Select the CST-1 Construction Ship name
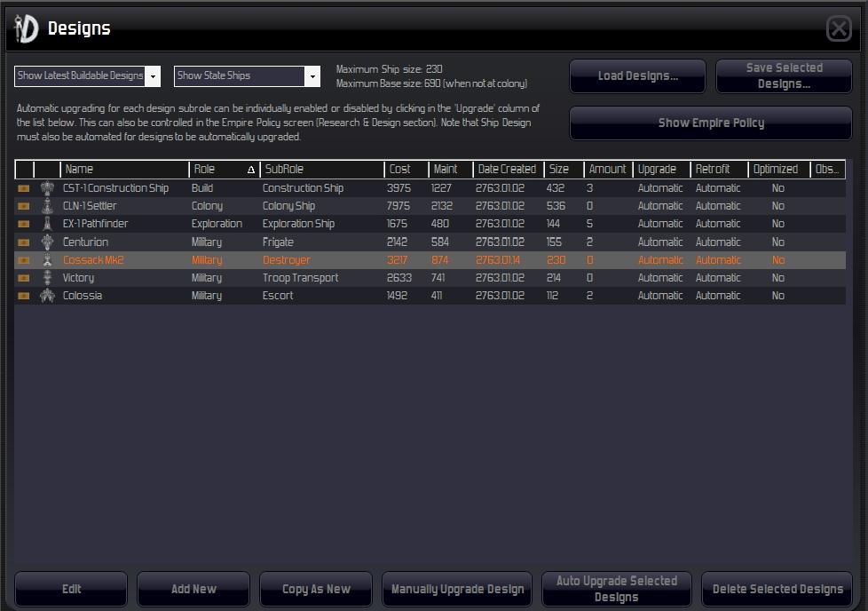Viewport: 868px width, 611px height. coord(115,188)
